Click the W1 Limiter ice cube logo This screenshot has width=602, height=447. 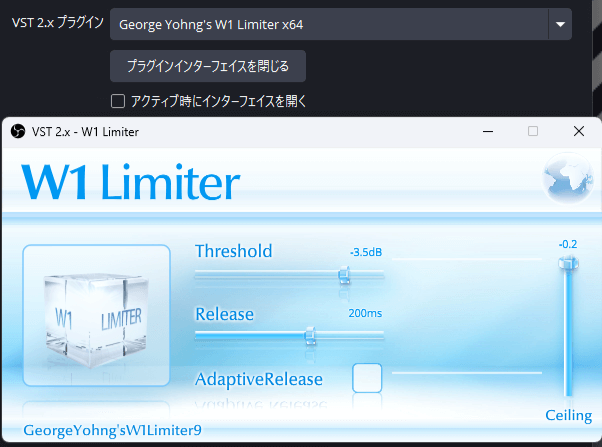(x=96, y=315)
